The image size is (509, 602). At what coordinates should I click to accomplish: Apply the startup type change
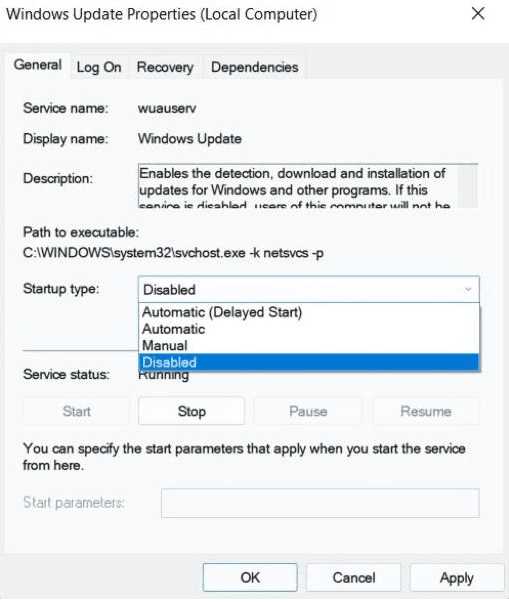click(456, 577)
